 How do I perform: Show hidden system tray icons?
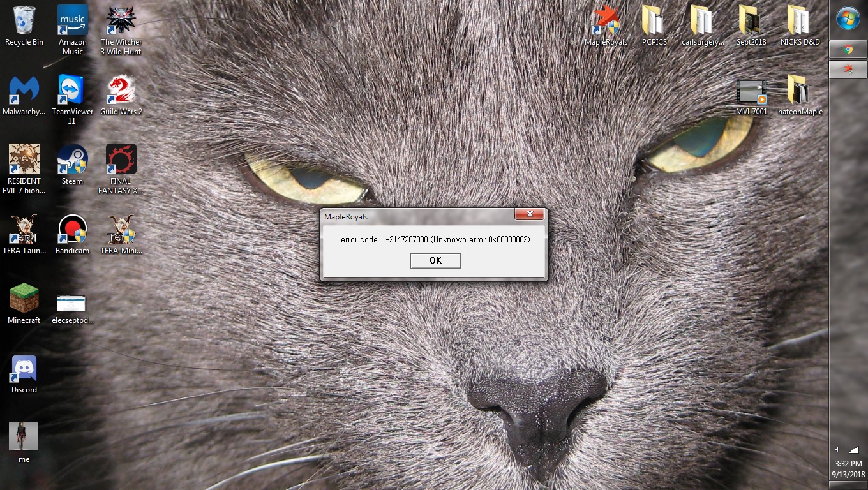(837, 449)
